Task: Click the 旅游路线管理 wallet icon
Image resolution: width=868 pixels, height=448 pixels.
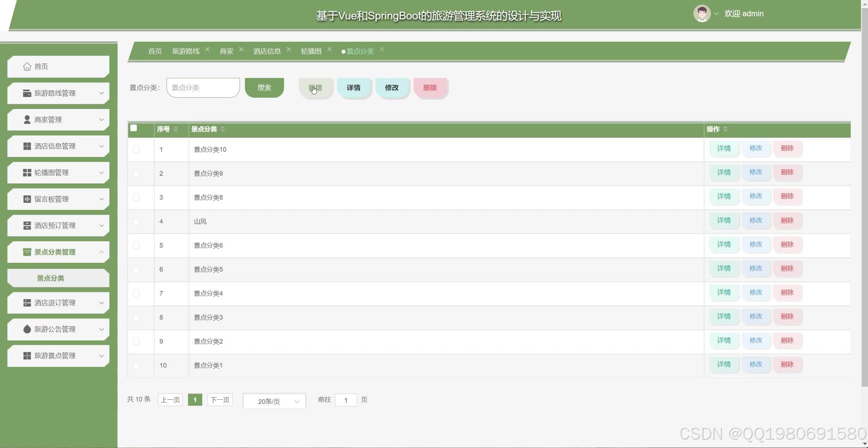Action: pos(27,93)
